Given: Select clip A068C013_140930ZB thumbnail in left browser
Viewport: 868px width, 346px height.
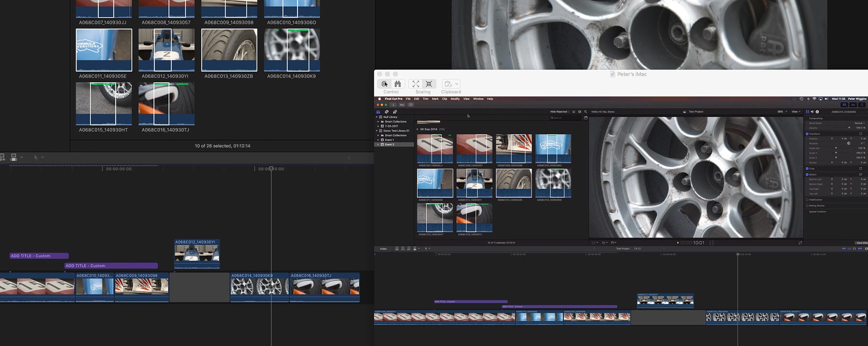Looking at the screenshot, I should pos(229,50).
